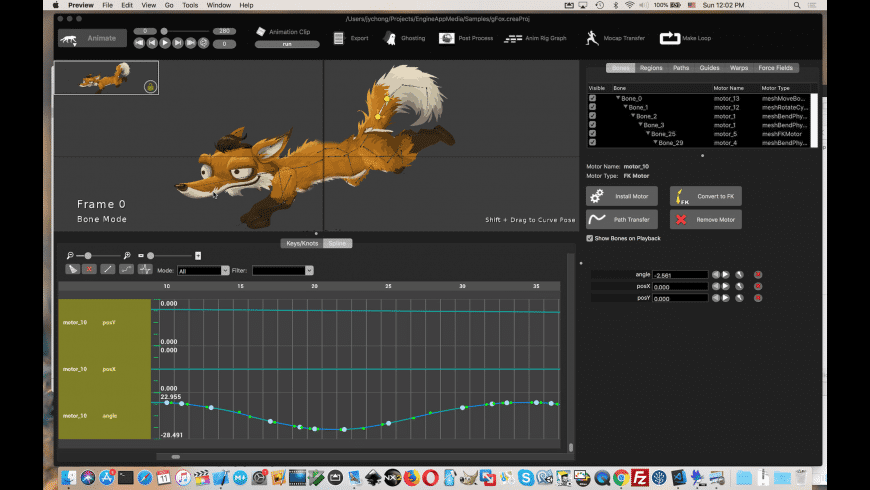Toggle Show Bones on Playback checkbox
Image resolution: width=870 pixels, height=490 pixels.
coord(590,238)
